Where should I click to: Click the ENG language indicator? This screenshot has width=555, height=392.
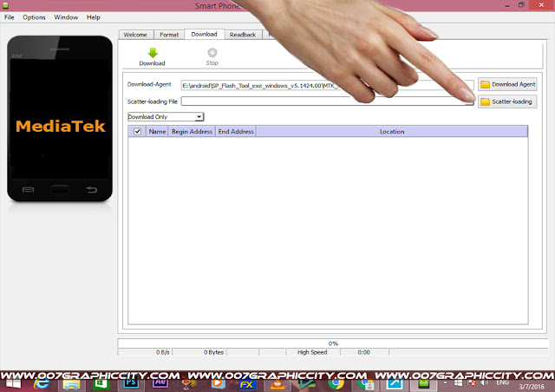(x=502, y=382)
